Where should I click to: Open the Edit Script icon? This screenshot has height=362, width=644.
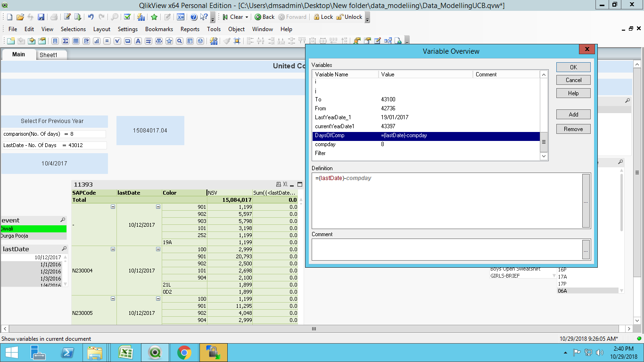67,17
